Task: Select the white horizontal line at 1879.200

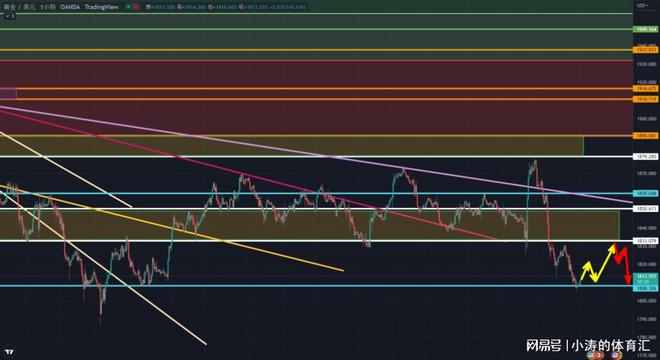Action: 316,157
